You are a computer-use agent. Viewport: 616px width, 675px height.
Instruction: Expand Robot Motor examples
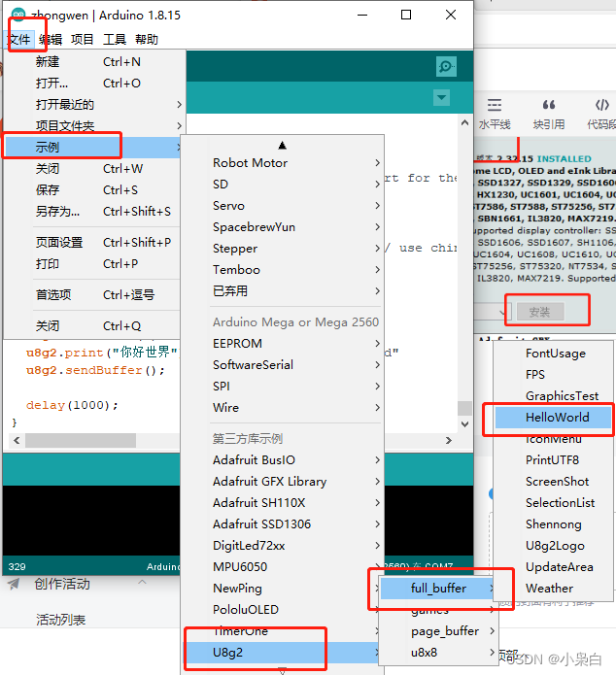282,163
